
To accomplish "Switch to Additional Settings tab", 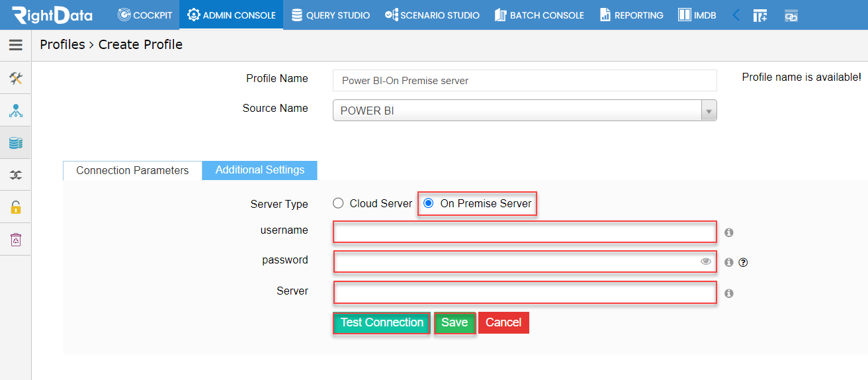I will [260, 170].
